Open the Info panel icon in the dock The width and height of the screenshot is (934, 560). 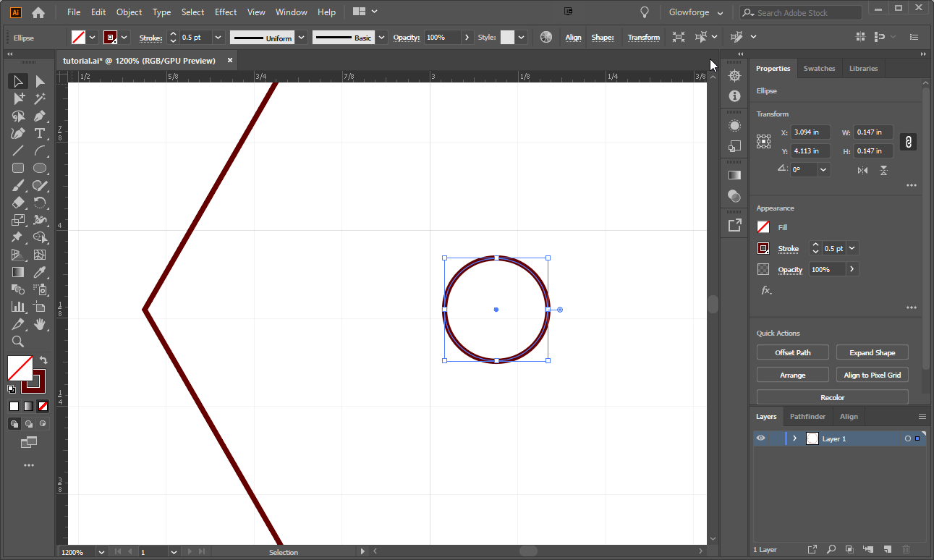pos(734,96)
